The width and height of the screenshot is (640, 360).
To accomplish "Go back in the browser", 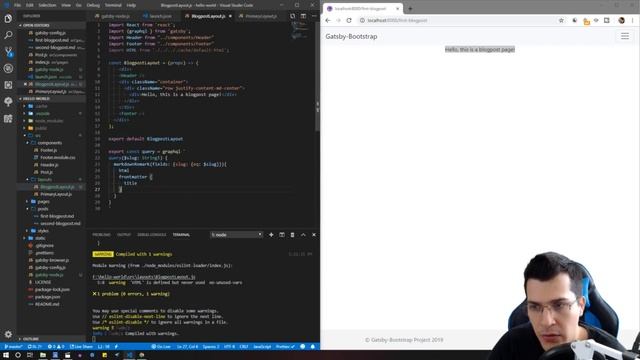I will coord(328,20).
